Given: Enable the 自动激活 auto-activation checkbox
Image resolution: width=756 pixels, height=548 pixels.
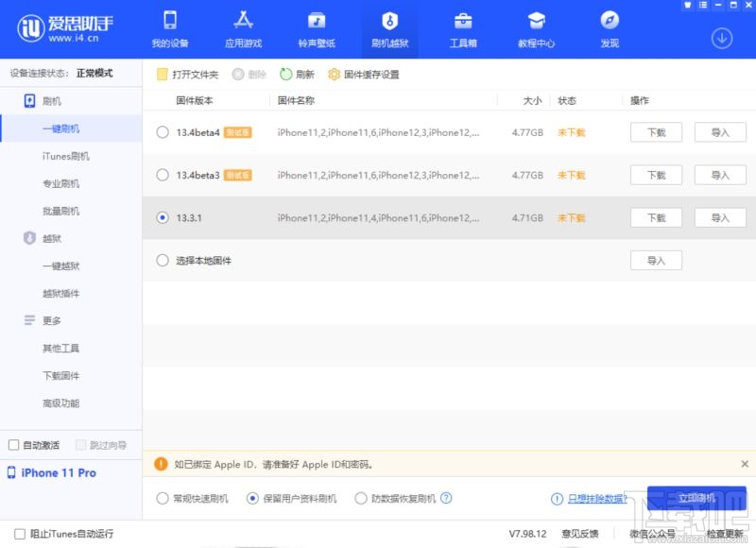Looking at the screenshot, I should tap(15, 444).
